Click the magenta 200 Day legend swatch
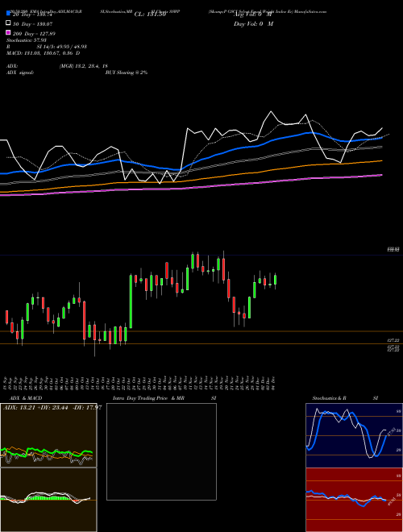This screenshot has height=532, width=403. (8, 32)
